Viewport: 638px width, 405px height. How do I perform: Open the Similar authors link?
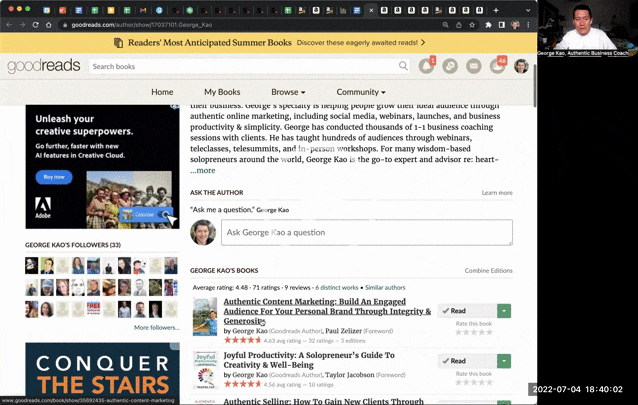click(385, 287)
